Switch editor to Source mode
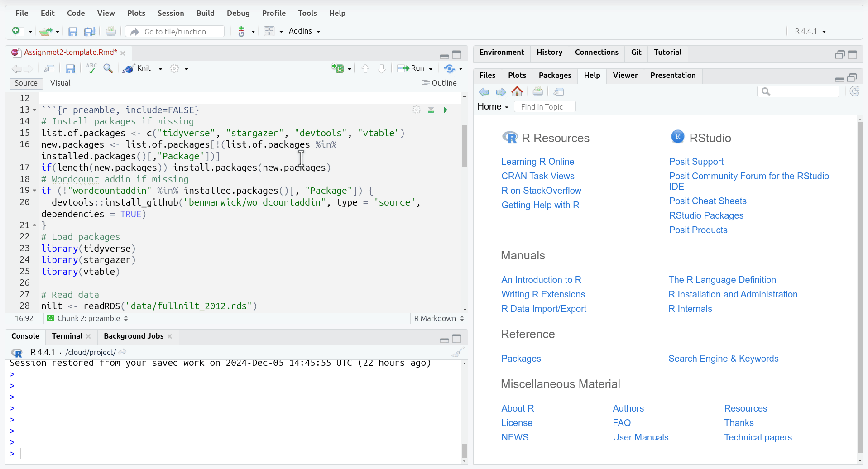This screenshot has width=868, height=469. (26, 83)
